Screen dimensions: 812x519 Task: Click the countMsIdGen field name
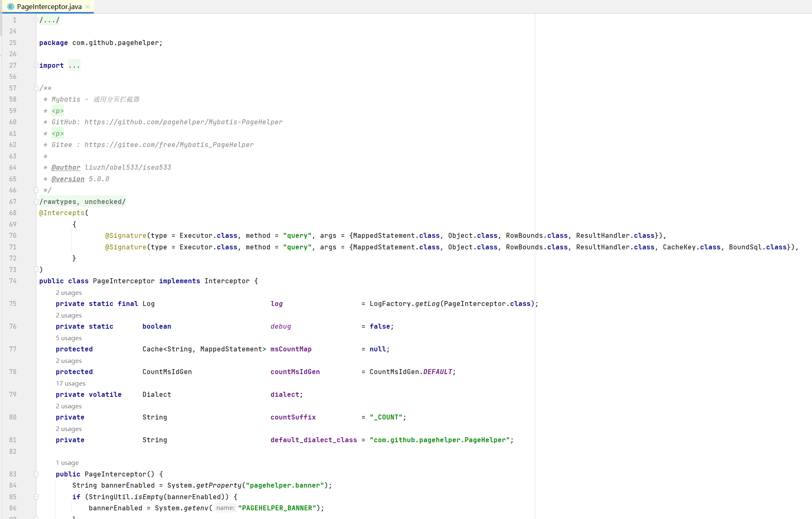coord(295,372)
